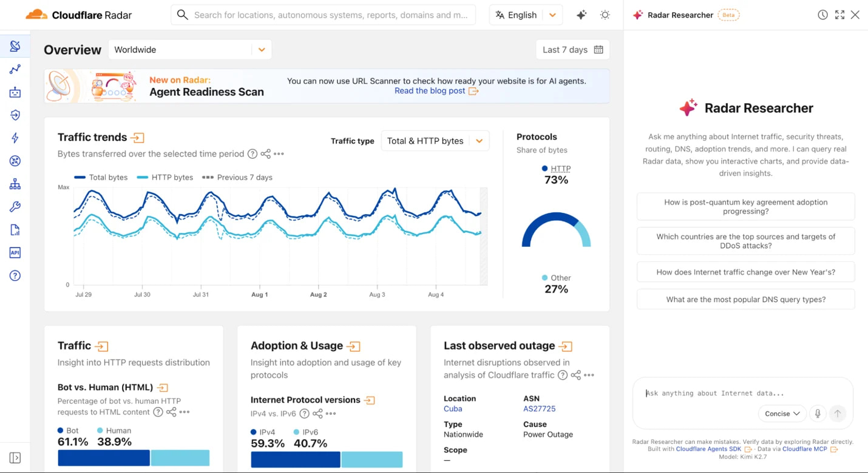Open the Cloudflare Agents SDK link

713,449
